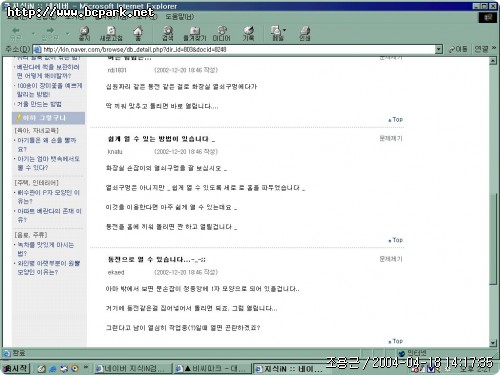This screenshot has width=500, height=375.
Task: Click the 아하! 그렇구나 sidebar header
Action: [49, 118]
